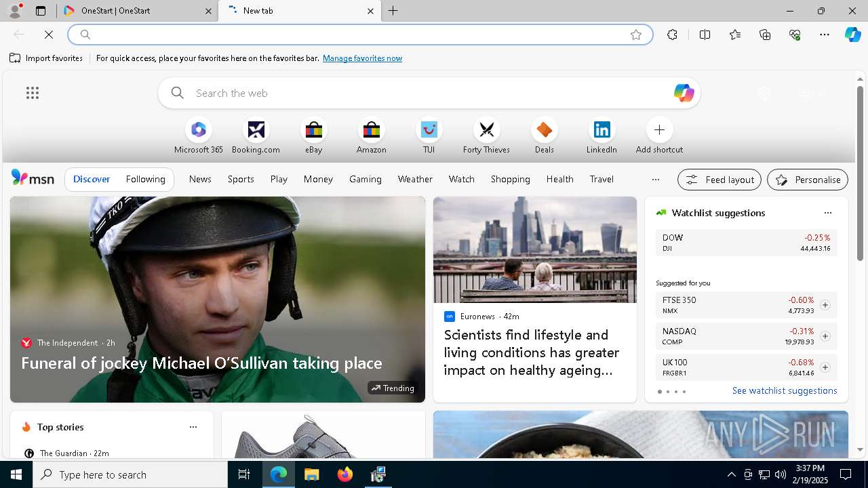
Task: Show hidden system tray icons
Action: tap(731, 474)
